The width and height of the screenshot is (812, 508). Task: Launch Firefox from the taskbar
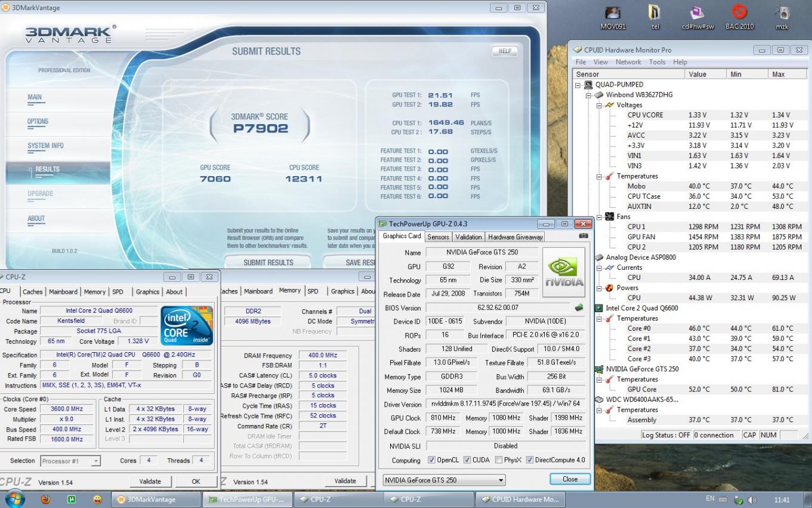point(45,499)
